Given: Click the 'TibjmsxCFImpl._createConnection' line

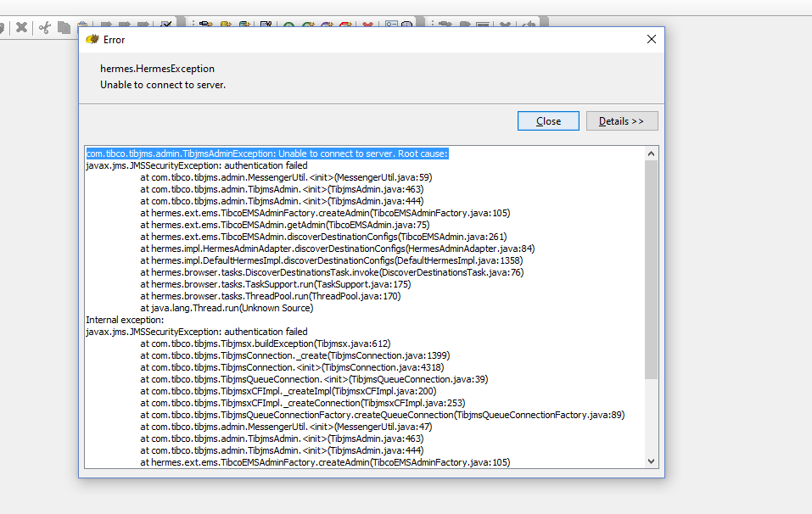Looking at the screenshot, I should 302,404.
